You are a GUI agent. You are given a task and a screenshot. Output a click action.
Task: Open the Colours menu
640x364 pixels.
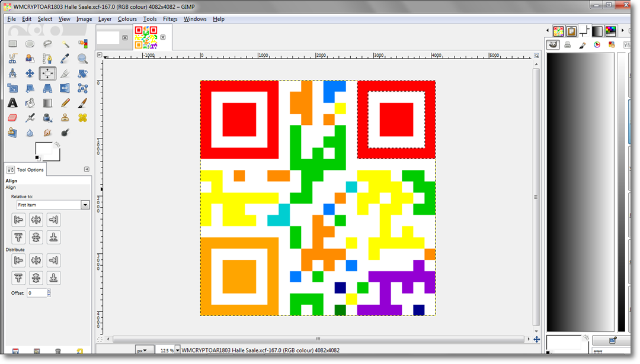tap(127, 19)
